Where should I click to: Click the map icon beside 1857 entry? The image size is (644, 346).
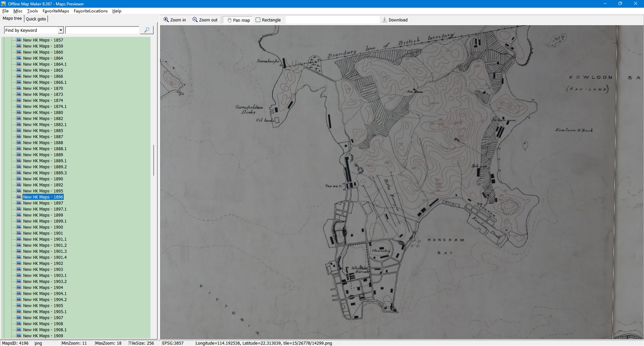pos(19,40)
